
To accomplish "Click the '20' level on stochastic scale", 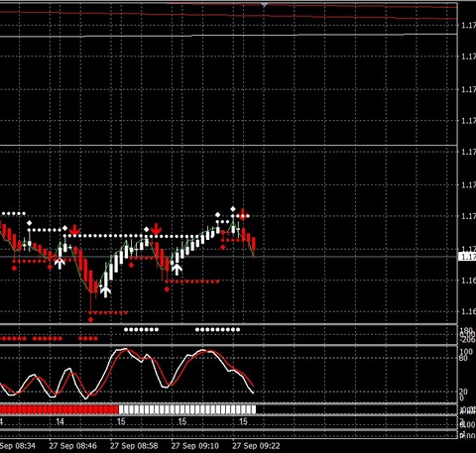I will pos(463,392).
